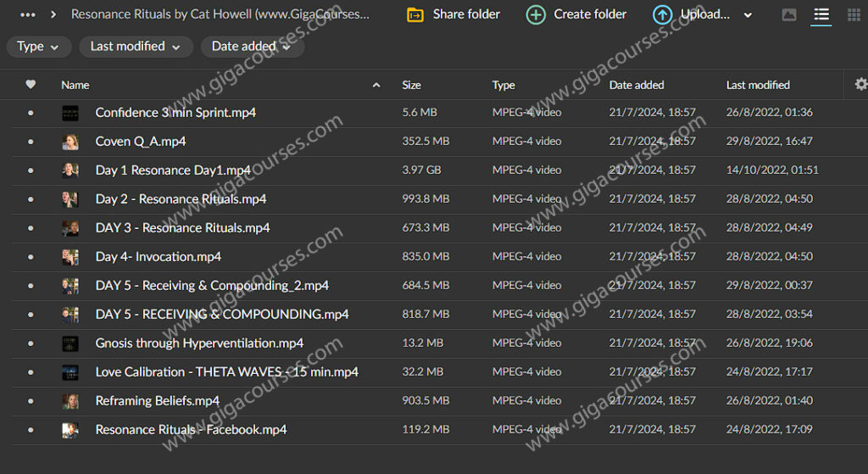
Task: Sort files by Name column header
Action: [75, 85]
